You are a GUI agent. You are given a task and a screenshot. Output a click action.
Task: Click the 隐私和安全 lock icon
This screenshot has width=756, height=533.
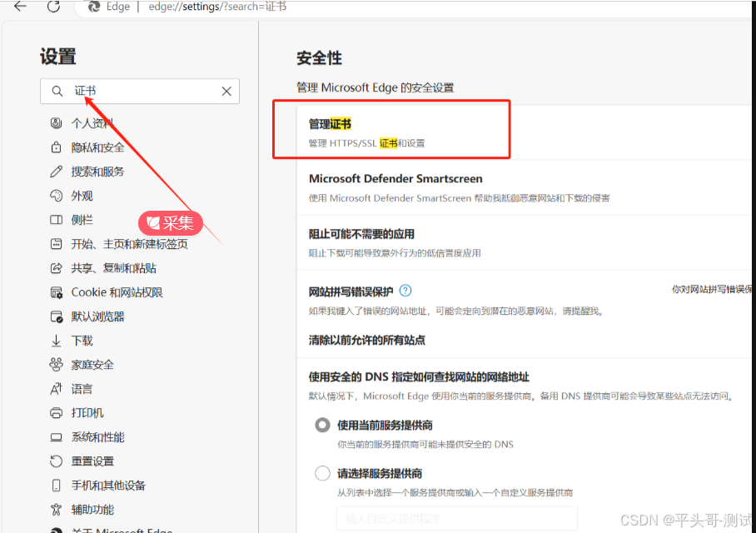pos(56,147)
